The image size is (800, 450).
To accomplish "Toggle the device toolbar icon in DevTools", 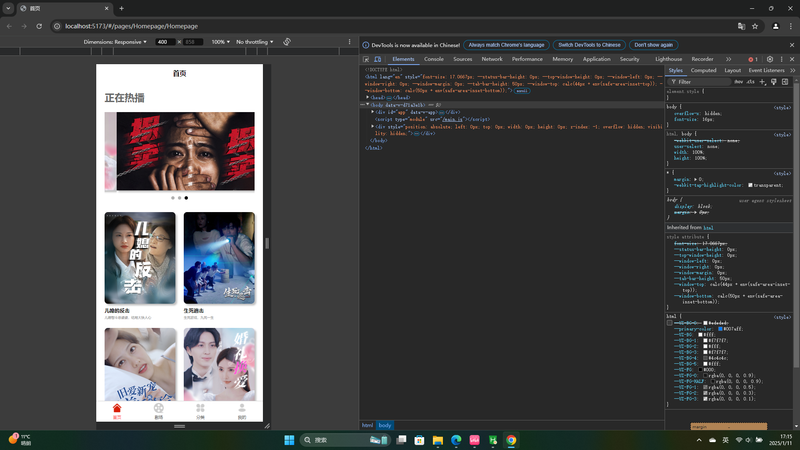I will pyautogui.click(x=378, y=59).
